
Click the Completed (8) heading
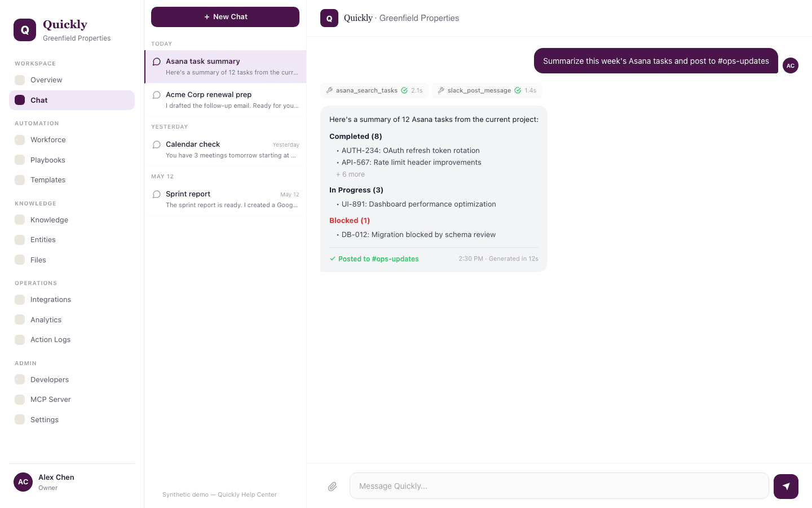click(356, 137)
